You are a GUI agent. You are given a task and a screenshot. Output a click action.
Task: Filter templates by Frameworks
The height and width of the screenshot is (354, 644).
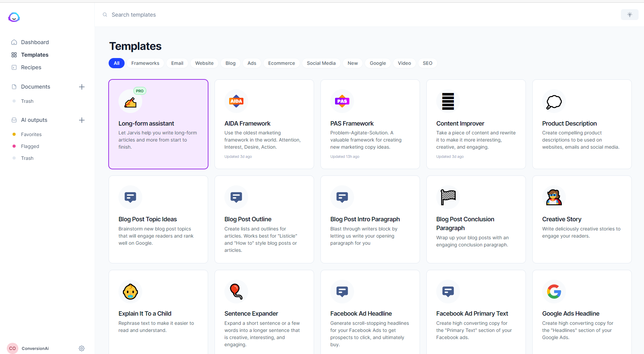[x=145, y=63]
